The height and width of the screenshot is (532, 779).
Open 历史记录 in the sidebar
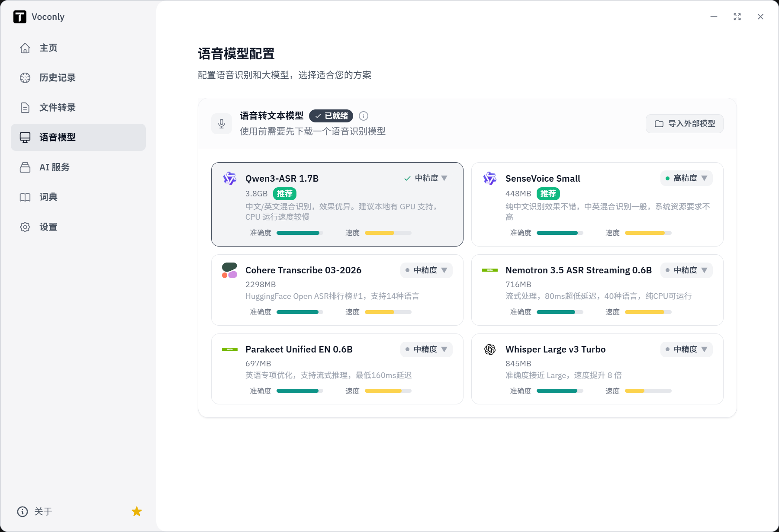point(78,78)
